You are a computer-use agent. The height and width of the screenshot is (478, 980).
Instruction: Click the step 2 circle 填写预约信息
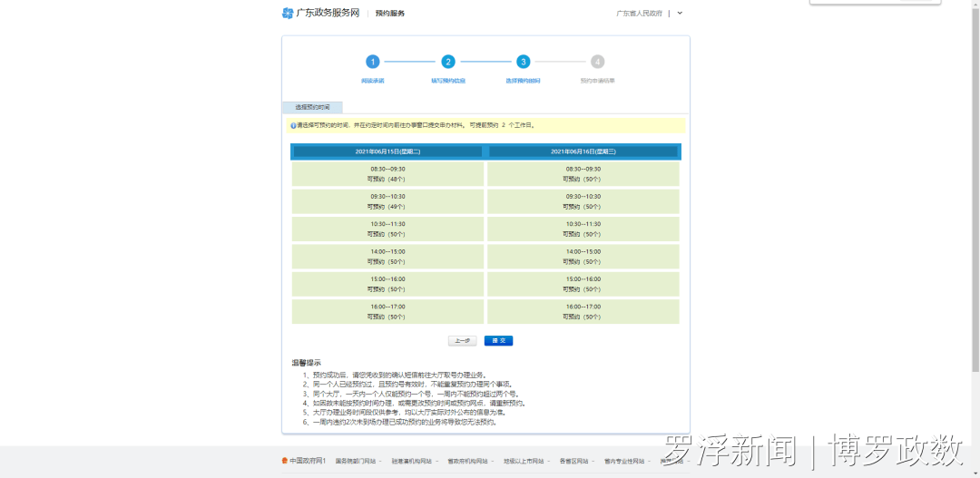[447, 62]
